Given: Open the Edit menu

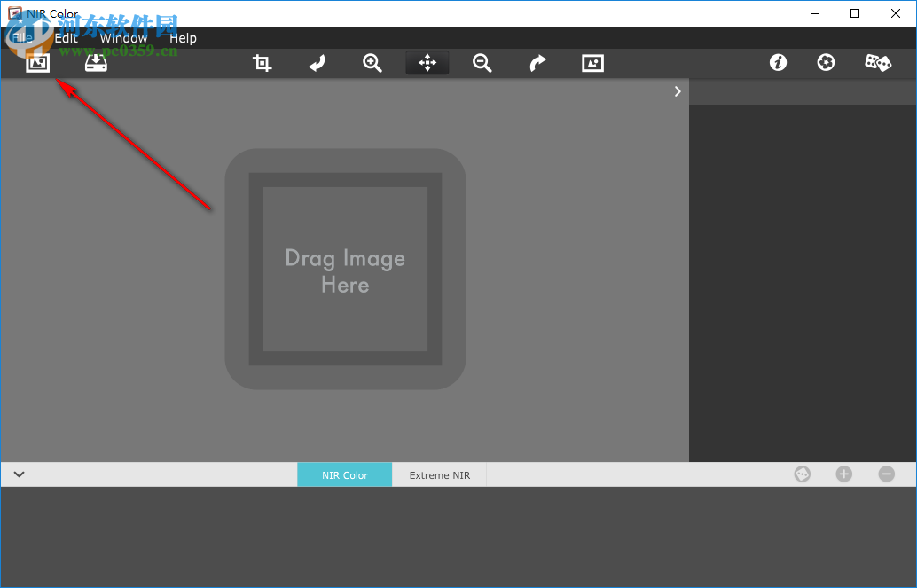Looking at the screenshot, I should point(67,38).
